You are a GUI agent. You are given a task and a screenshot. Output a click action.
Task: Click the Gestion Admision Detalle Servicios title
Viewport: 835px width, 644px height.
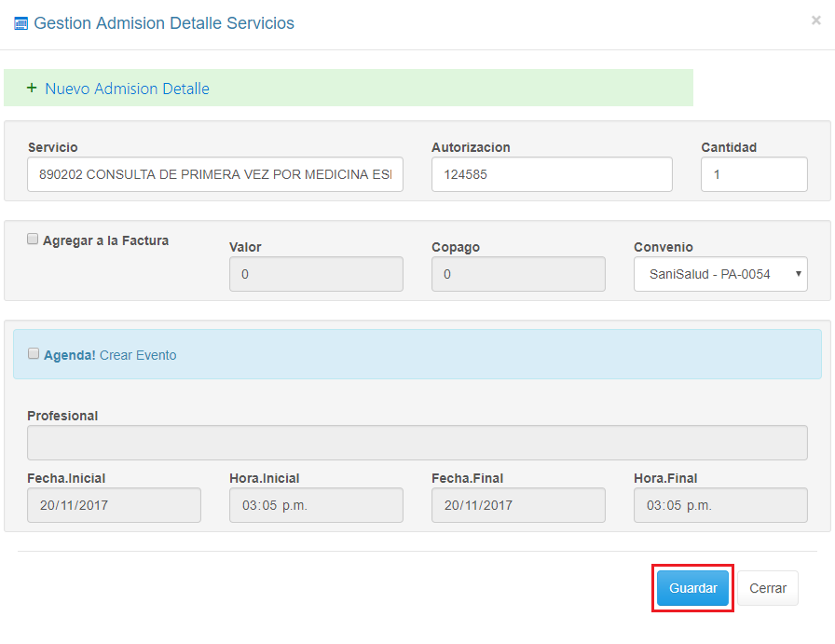click(164, 23)
